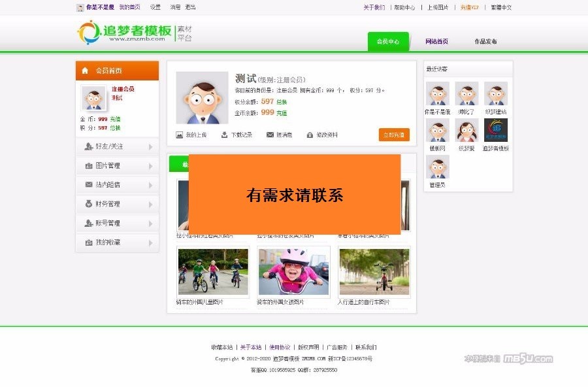
Task: Open visitor 管理员's avatar
Action: (438, 167)
